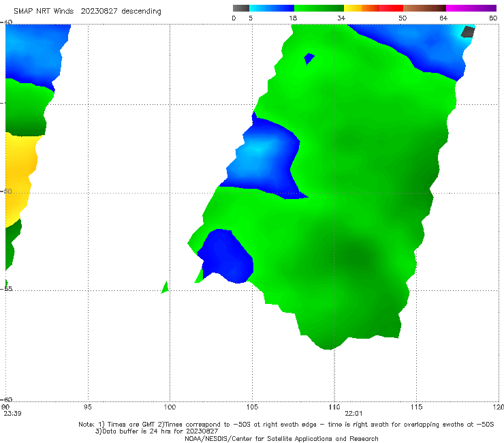Select the magenta-purple 64-80 color bar segment
This screenshot has width=504, height=443.
point(471,8)
